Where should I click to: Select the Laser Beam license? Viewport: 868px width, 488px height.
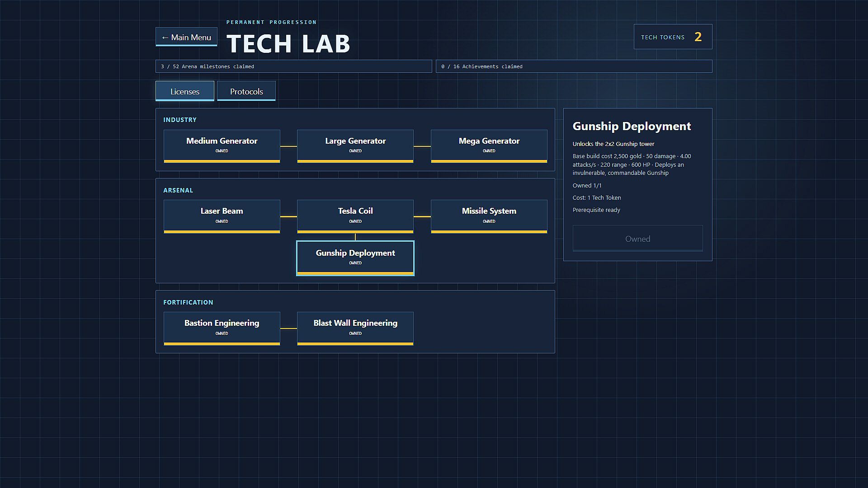pos(222,216)
